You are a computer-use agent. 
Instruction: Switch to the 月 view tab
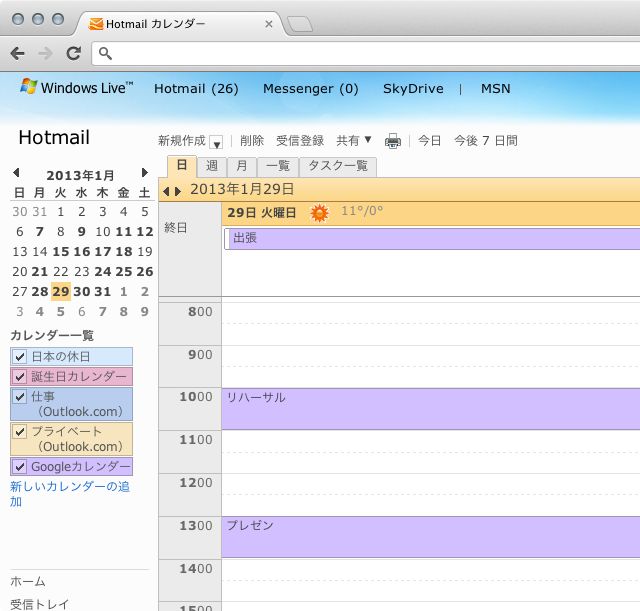[242, 166]
